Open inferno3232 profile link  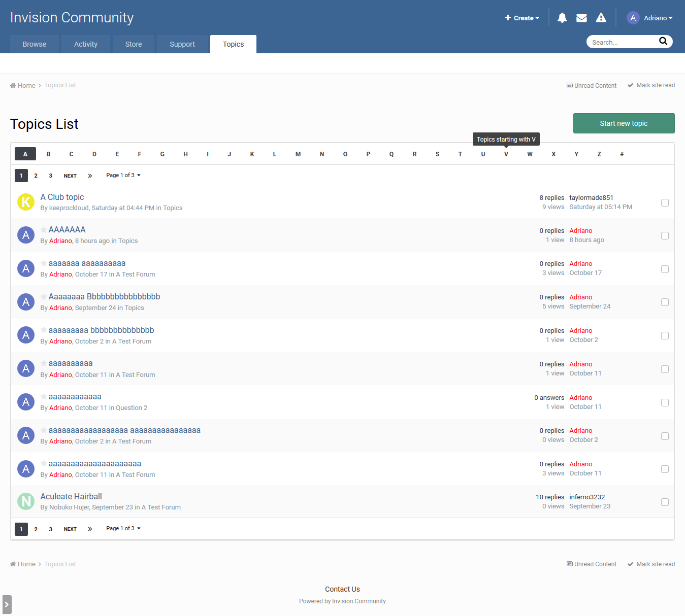pos(587,497)
